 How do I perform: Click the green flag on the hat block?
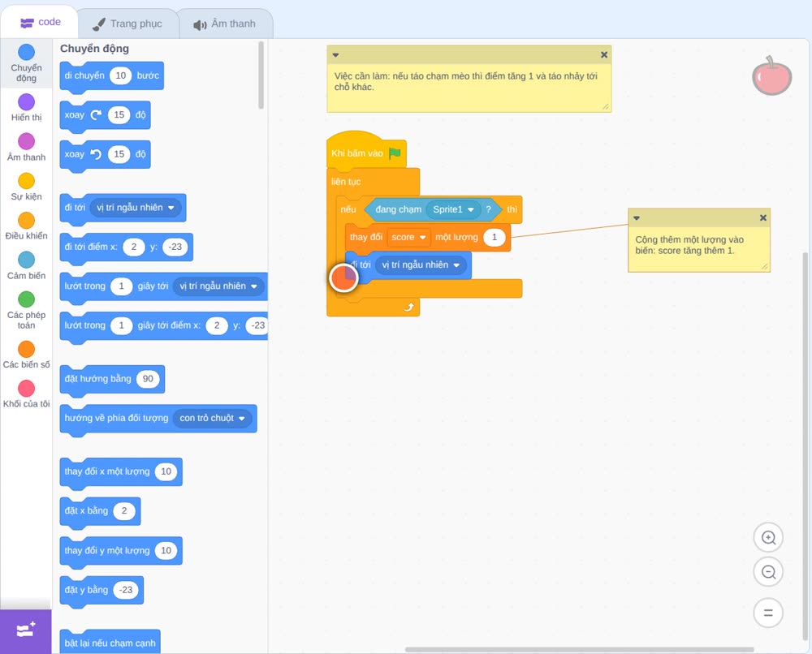395,153
